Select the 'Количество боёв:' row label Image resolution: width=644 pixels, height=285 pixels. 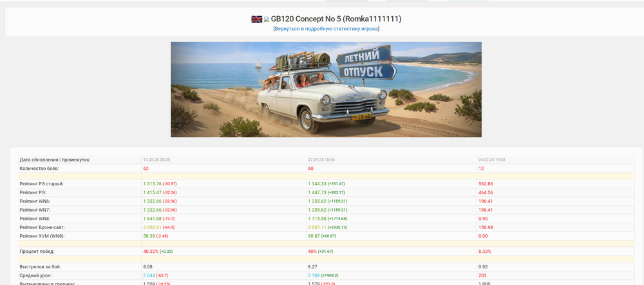point(39,169)
